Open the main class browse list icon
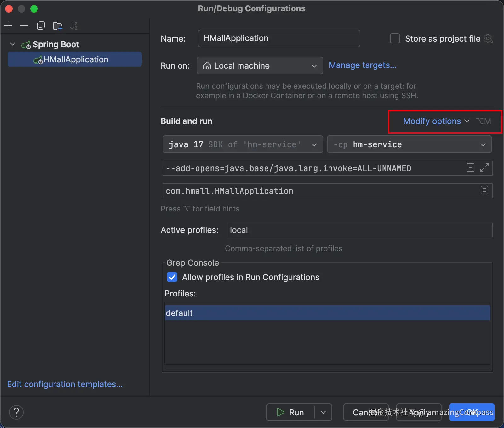The width and height of the screenshot is (504, 428). click(x=484, y=190)
